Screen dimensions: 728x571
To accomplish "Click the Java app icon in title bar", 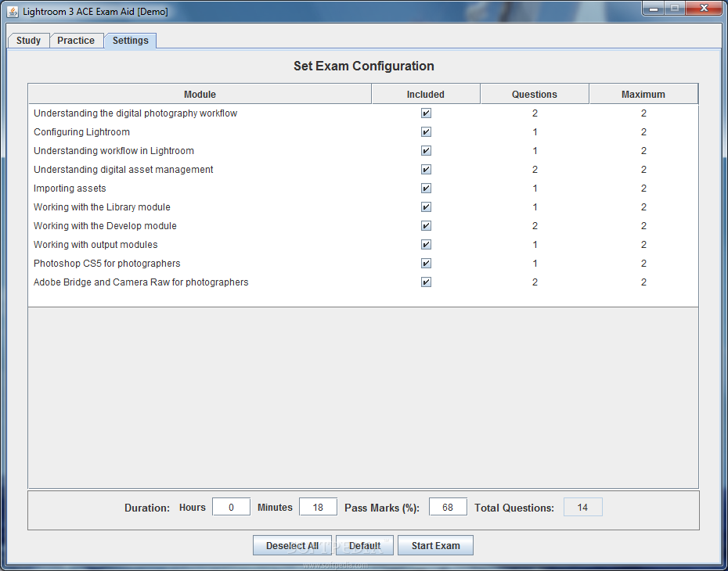I will pyautogui.click(x=13, y=12).
